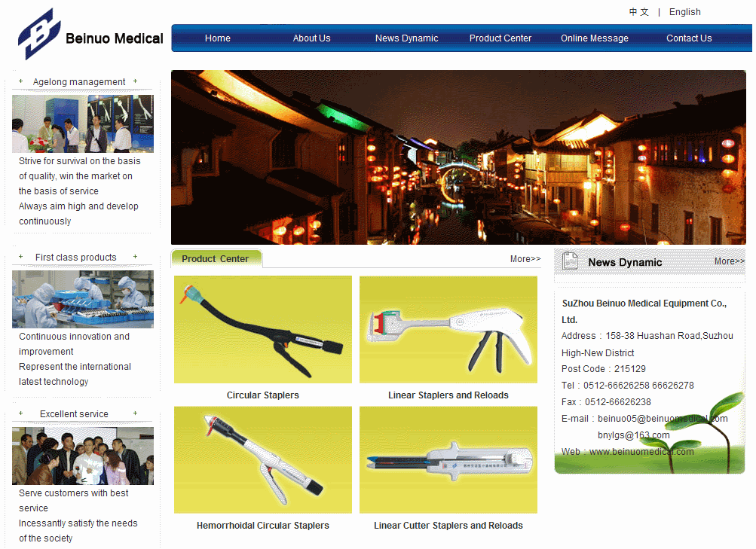Select Product Center in the navigation bar
Screen dimensions: 756x549
tap(500, 38)
